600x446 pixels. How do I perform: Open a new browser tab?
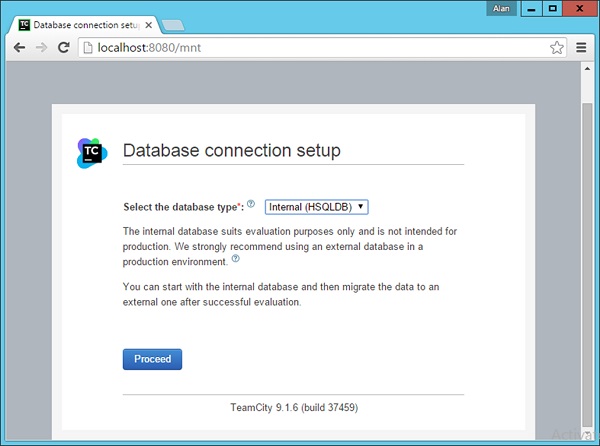click(173, 23)
